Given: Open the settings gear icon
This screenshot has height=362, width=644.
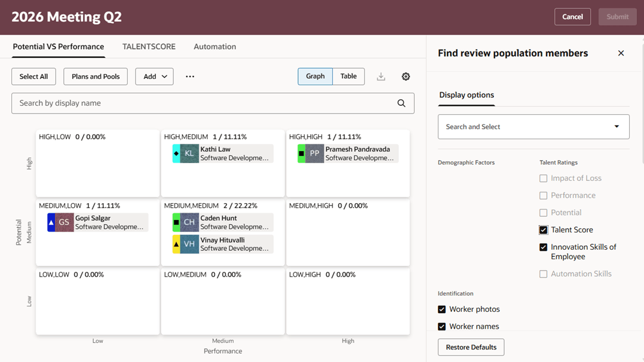Looking at the screenshot, I should click(406, 76).
